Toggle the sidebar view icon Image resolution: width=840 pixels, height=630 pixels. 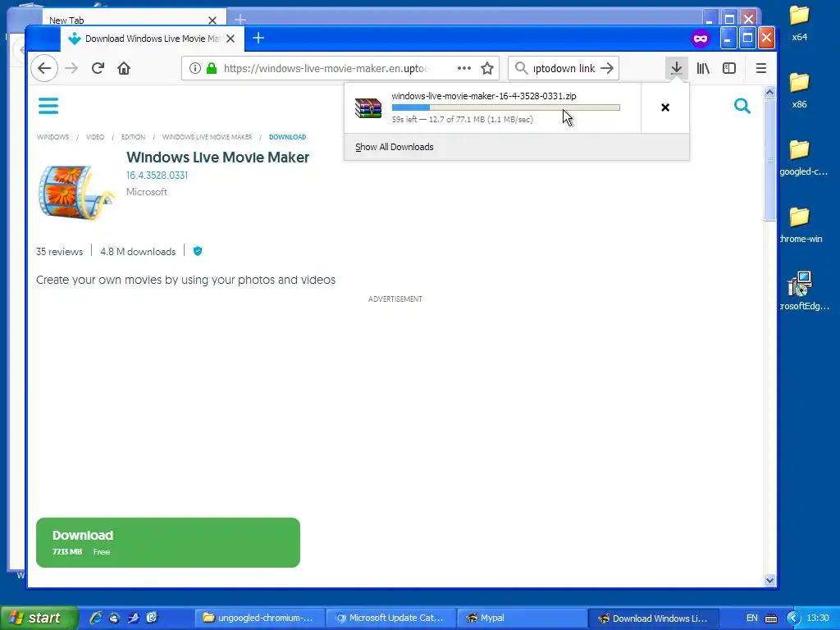[729, 68]
